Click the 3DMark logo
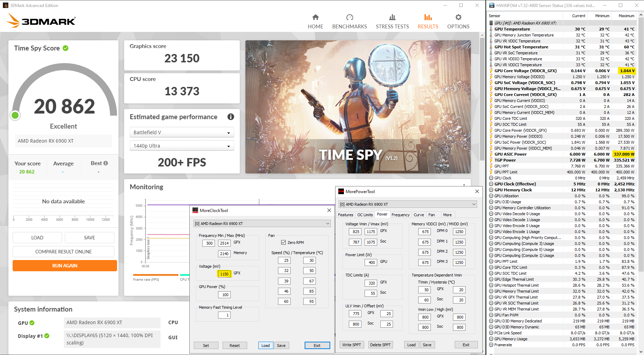Image resolution: width=644 pixels, height=355 pixels. coord(41,20)
